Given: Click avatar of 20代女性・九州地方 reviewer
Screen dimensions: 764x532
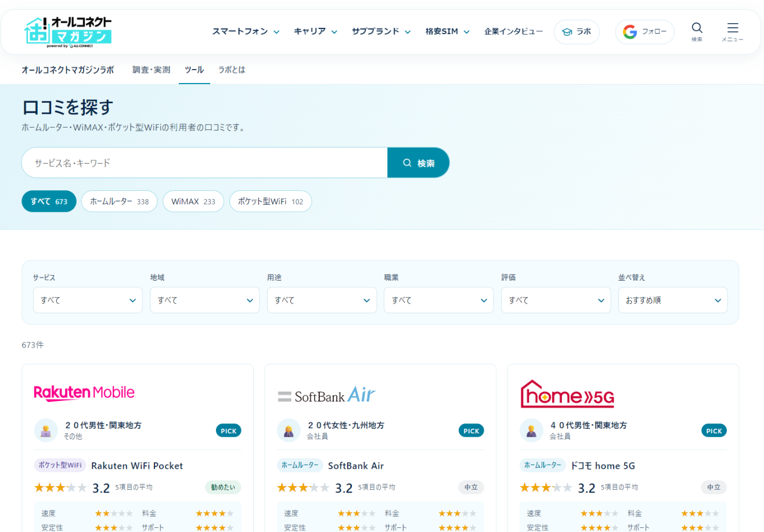Looking at the screenshot, I should (x=289, y=430).
